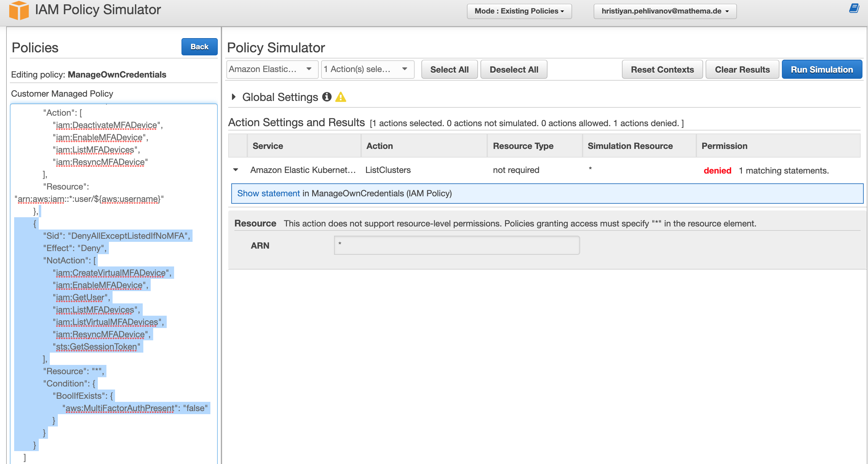
Task: Click Select All actions button
Action: coord(449,70)
